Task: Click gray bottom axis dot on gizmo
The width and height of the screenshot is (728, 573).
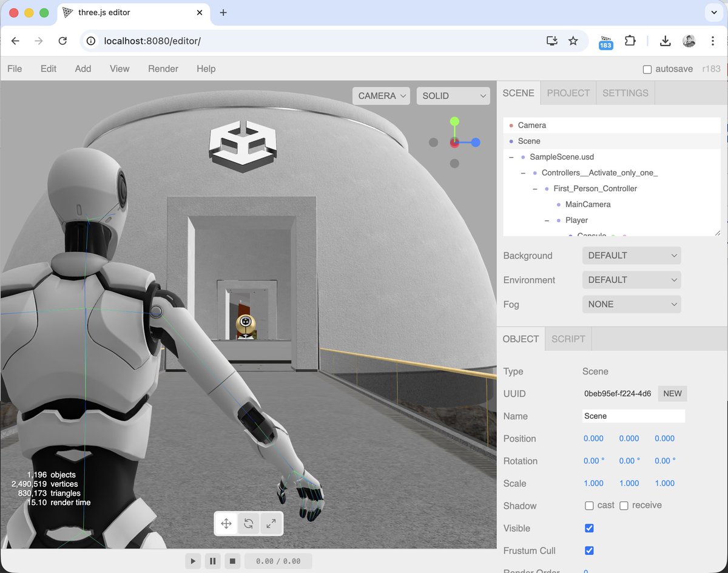Action: pyautogui.click(x=454, y=164)
